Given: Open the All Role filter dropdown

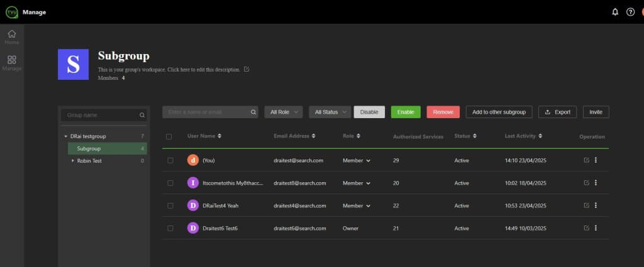Looking at the screenshot, I should click(x=283, y=112).
